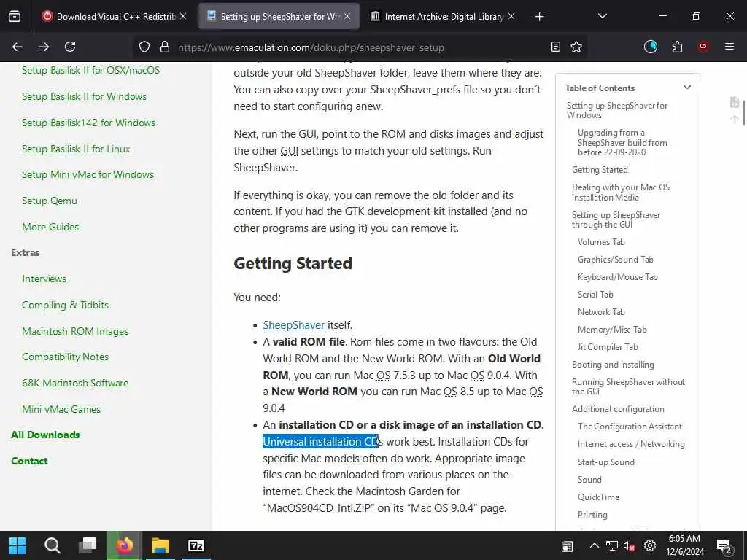This screenshot has width=747, height=560.
Task: List all tabs dropdown arrow
Action: pos(602,16)
